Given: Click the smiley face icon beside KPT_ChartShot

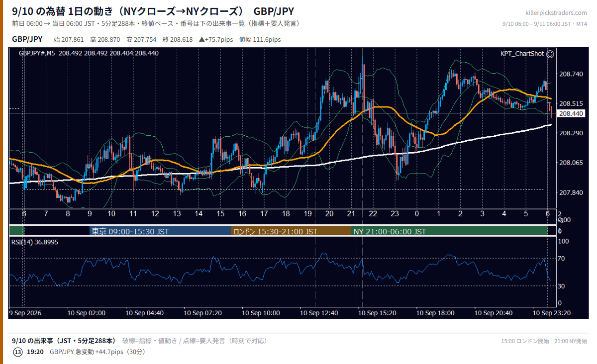Looking at the screenshot, I should (550, 53).
